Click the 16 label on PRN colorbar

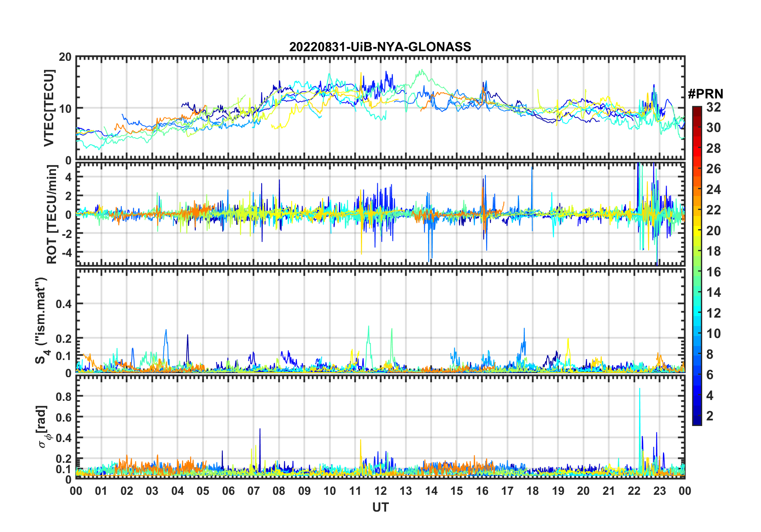(x=714, y=272)
